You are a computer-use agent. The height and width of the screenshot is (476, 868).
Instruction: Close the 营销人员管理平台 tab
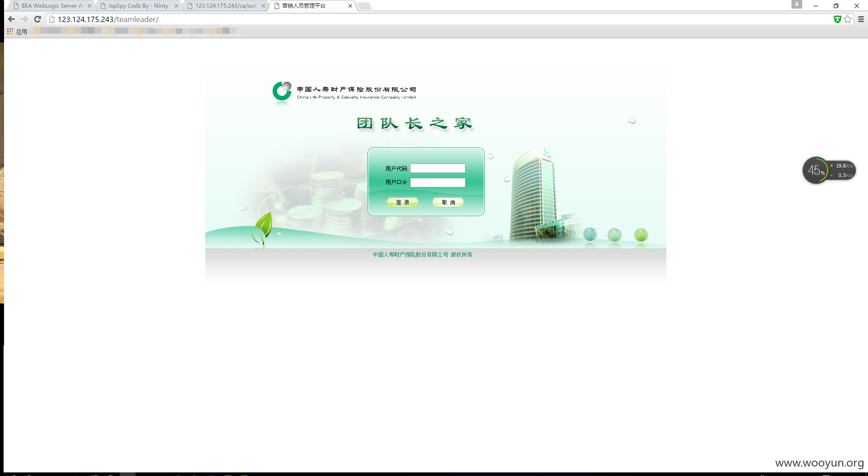point(350,6)
